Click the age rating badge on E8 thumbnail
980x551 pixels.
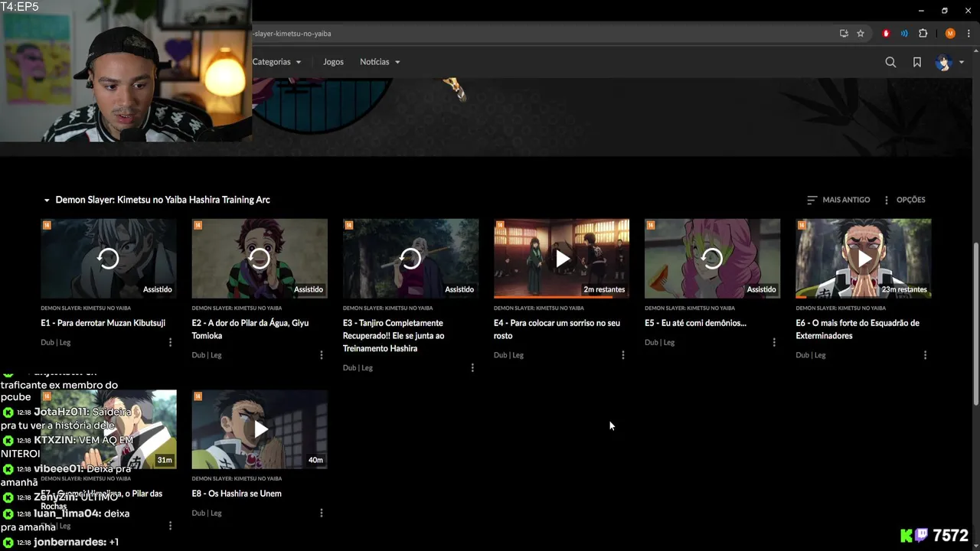(198, 396)
